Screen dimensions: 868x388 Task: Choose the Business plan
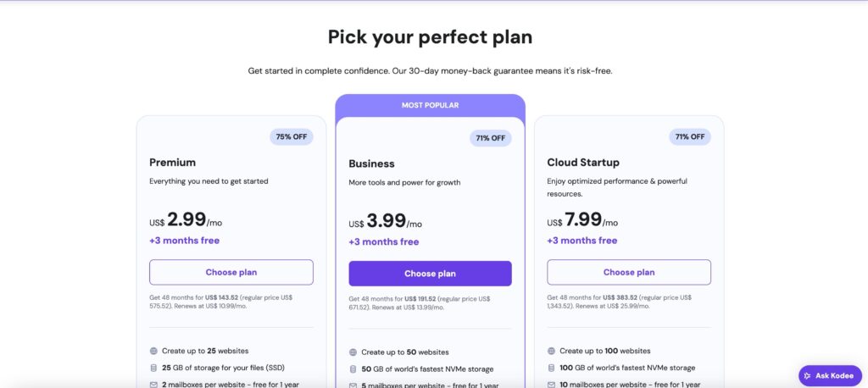pyautogui.click(x=430, y=274)
